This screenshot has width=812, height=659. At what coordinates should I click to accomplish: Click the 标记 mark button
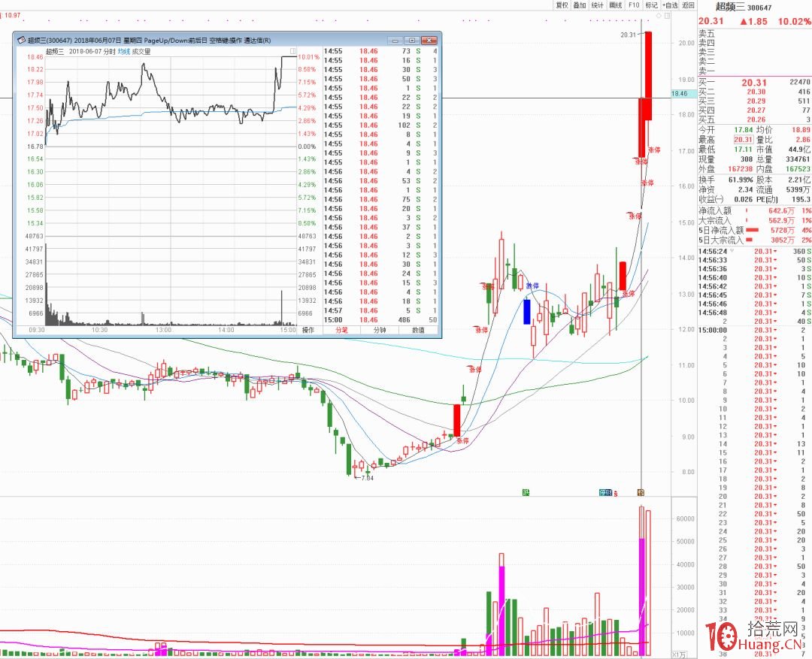651,5
